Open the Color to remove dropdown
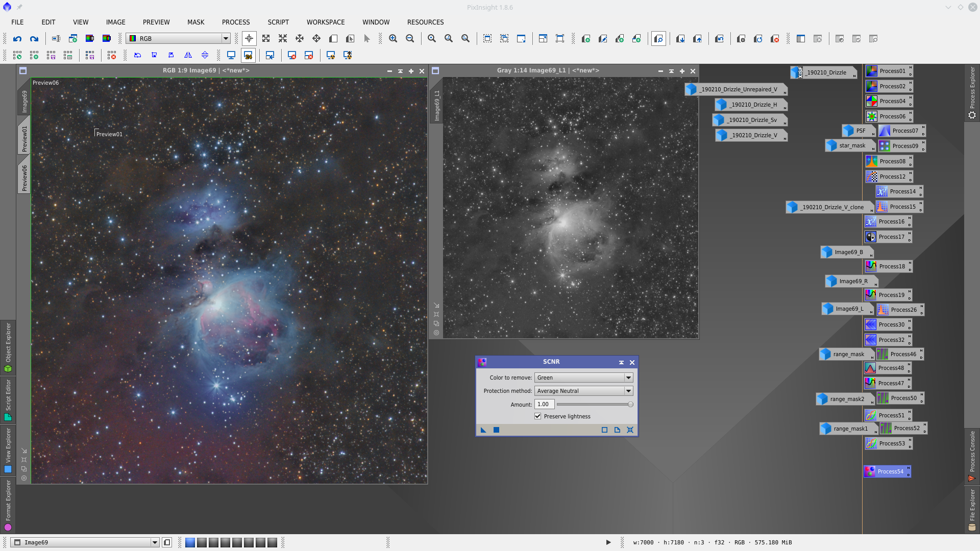This screenshot has width=980, height=551. [583, 378]
